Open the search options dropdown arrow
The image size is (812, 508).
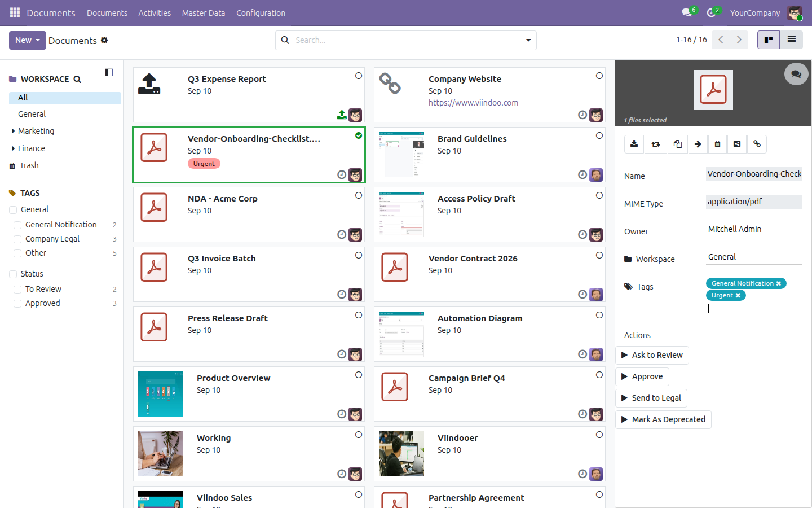click(x=528, y=40)
